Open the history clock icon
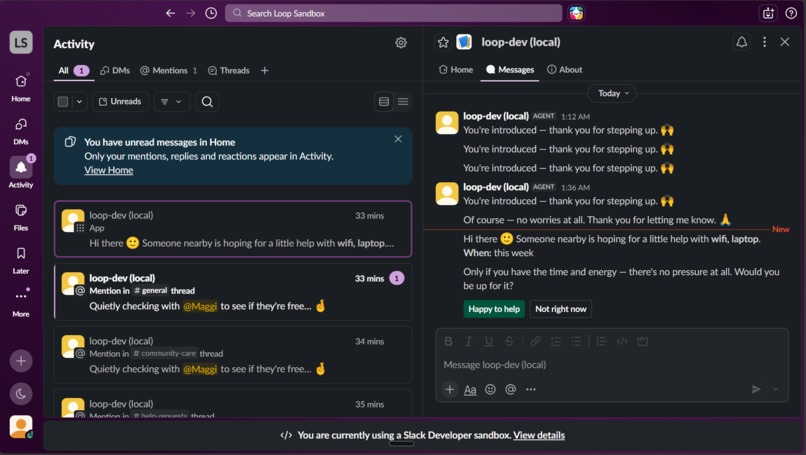Viewport: 806px width, 455px height. (211, 13)
